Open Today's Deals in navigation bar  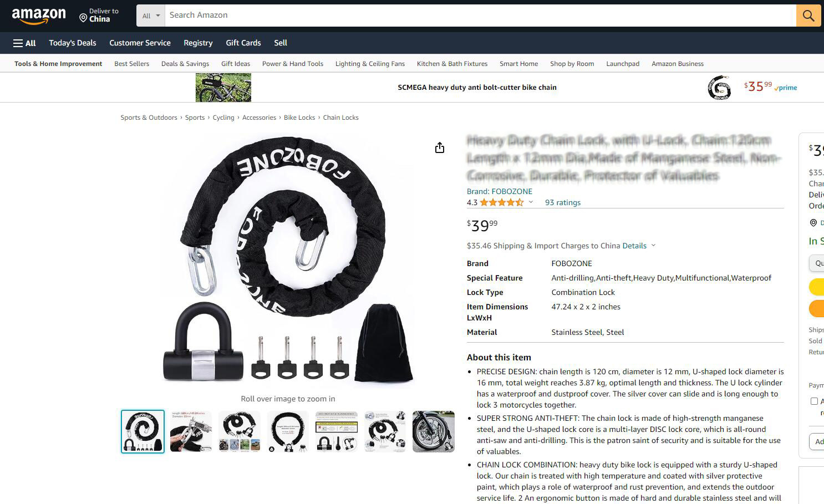[x=73, y=43]
